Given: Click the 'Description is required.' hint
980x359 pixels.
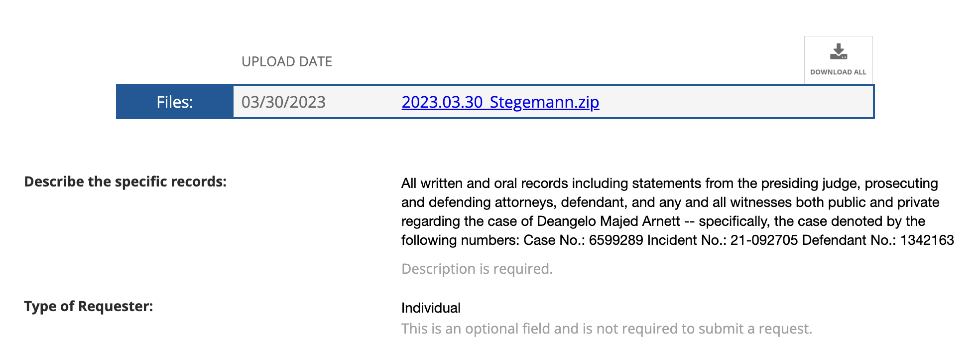Looking at the screenshot, I should (x=477, y=269).
